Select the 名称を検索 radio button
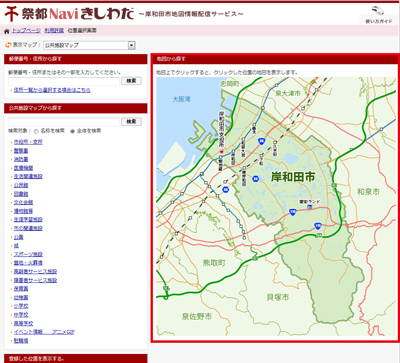 (36, 131)
